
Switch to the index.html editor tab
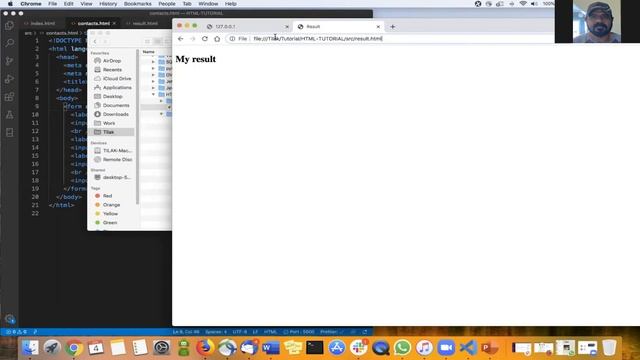41,23
